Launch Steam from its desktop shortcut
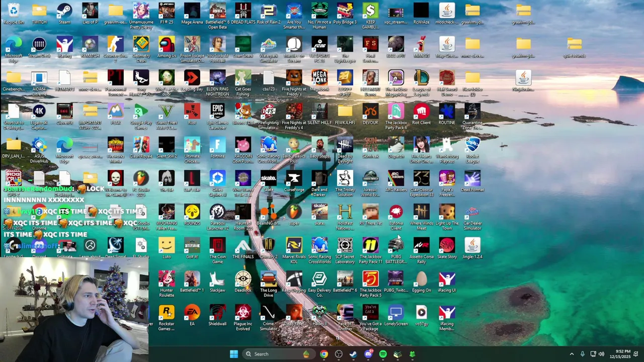Viewport: 644px width, 362px height. (x=64, y=14)
